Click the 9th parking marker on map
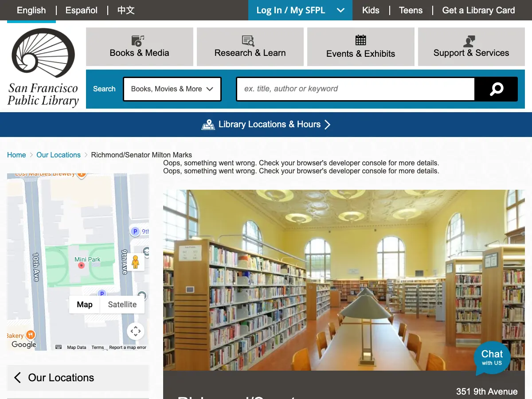This screenshot has width=532, height=399. [135, 231]
